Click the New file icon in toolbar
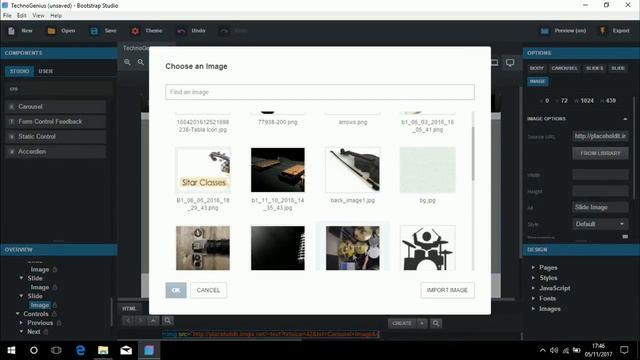640x360 pixels. tap(11, 31)
